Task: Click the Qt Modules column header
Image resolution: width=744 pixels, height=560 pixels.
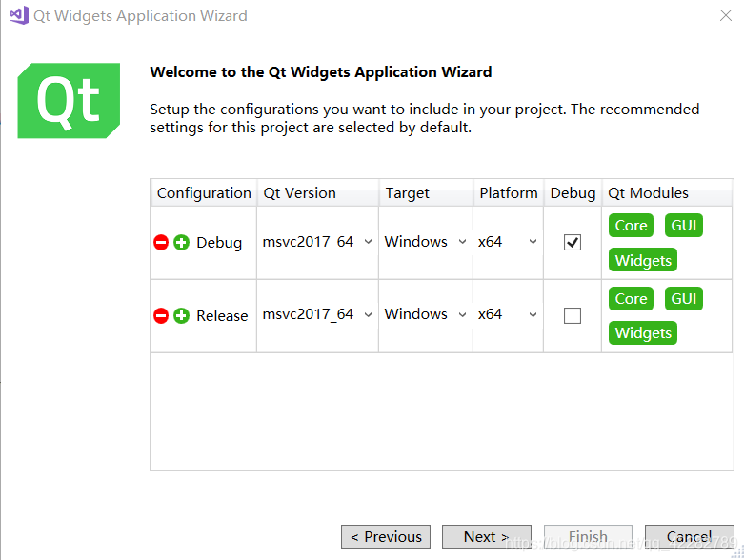Action: [x=648, y=192]
